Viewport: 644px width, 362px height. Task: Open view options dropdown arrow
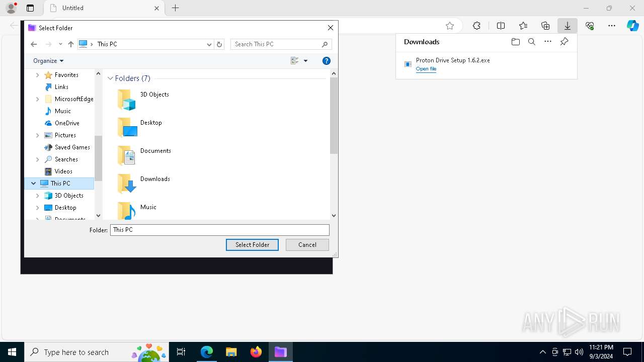305,61
